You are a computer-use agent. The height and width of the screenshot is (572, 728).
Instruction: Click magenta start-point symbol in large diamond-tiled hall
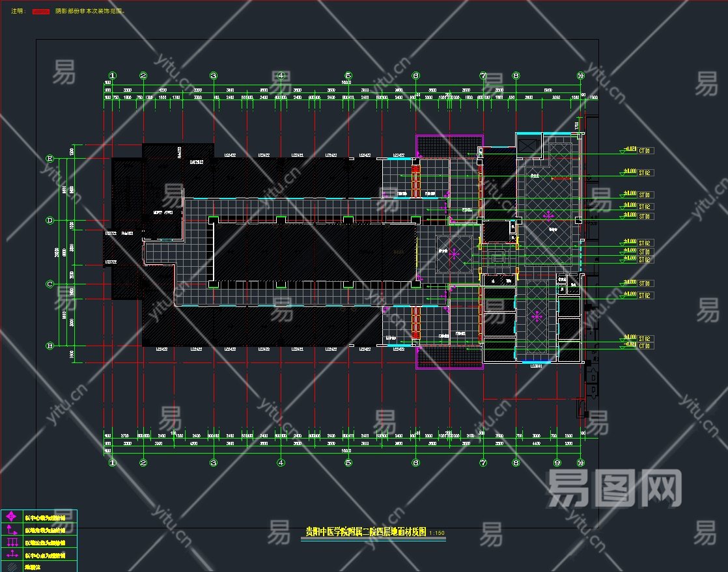click(548, 215)
